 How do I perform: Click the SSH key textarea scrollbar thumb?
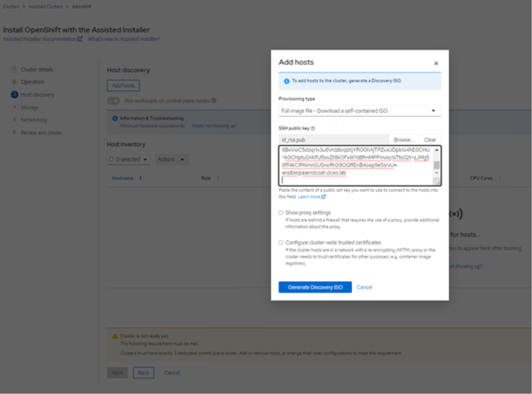click(437, 165)
